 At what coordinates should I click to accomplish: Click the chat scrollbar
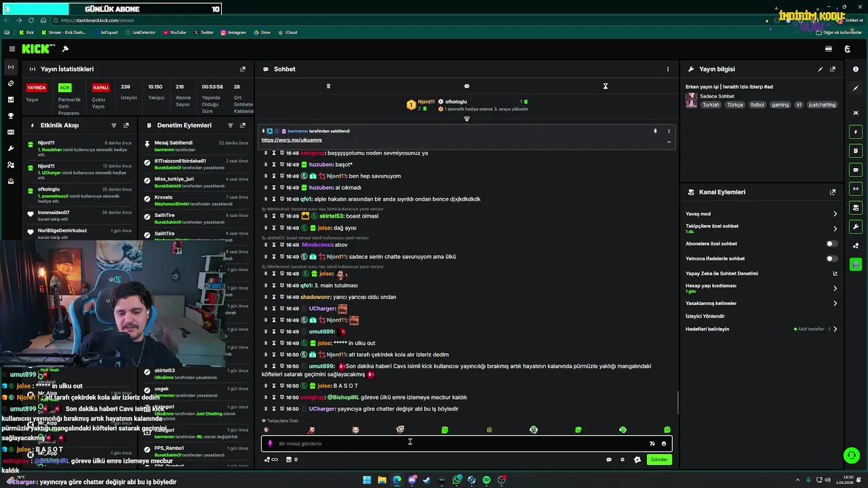677,403
